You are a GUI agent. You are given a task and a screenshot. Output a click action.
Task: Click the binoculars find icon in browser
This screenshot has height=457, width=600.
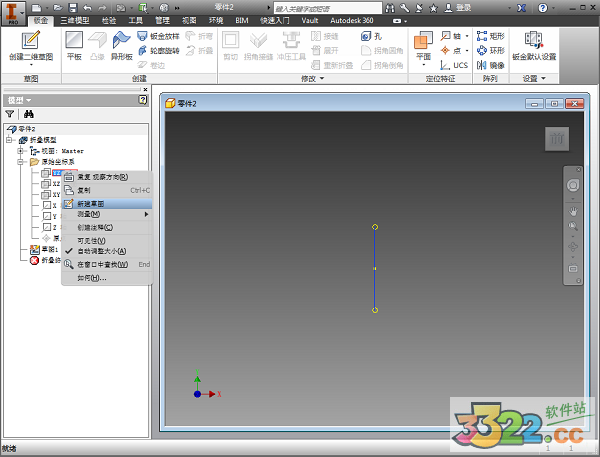[x=29, y=115]
